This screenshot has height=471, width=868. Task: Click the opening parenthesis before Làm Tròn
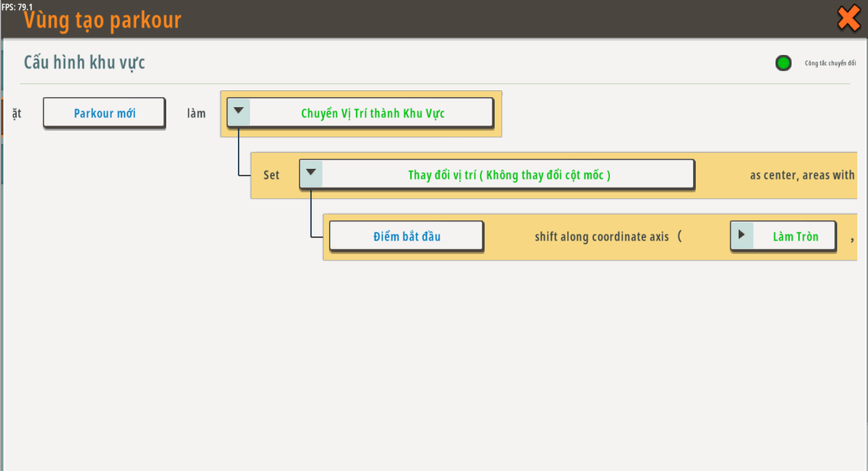[x=679, y=236]
